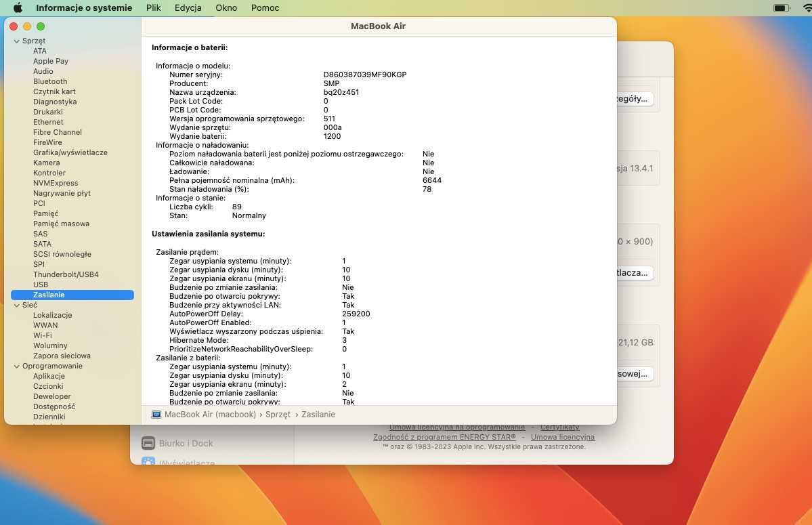Screen dimensions: 812x525
Task: Select the highlighted Zasilanie item
Action: 72,295
